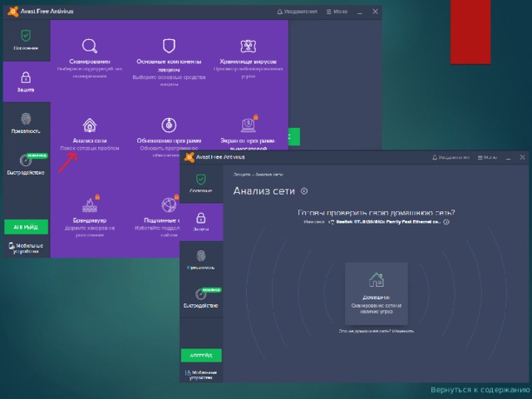The image size is (532, 399).
Task: Select Защита lock tab in front window
Action: (201, 222)
